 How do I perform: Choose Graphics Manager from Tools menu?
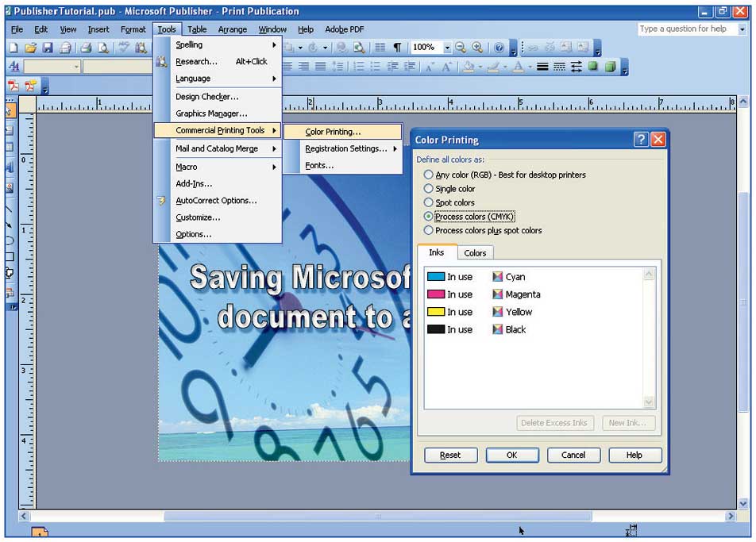point(218,113)
